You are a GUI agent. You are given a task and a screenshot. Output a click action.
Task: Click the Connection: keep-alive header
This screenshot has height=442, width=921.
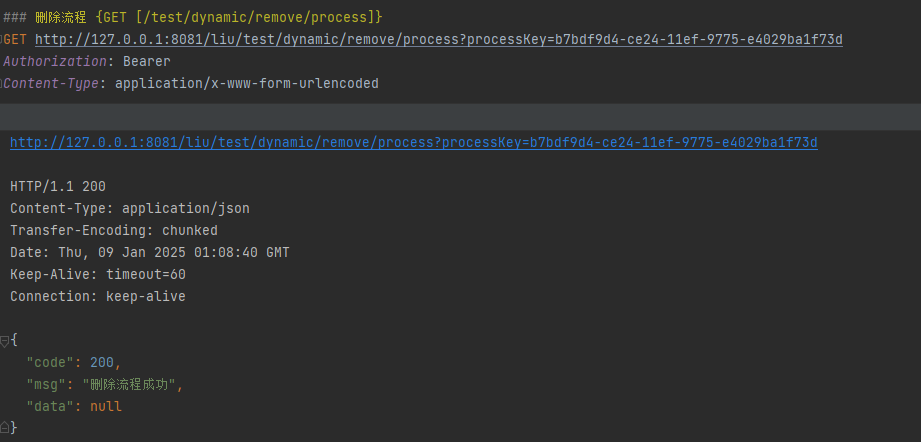[x=98, y=297]
